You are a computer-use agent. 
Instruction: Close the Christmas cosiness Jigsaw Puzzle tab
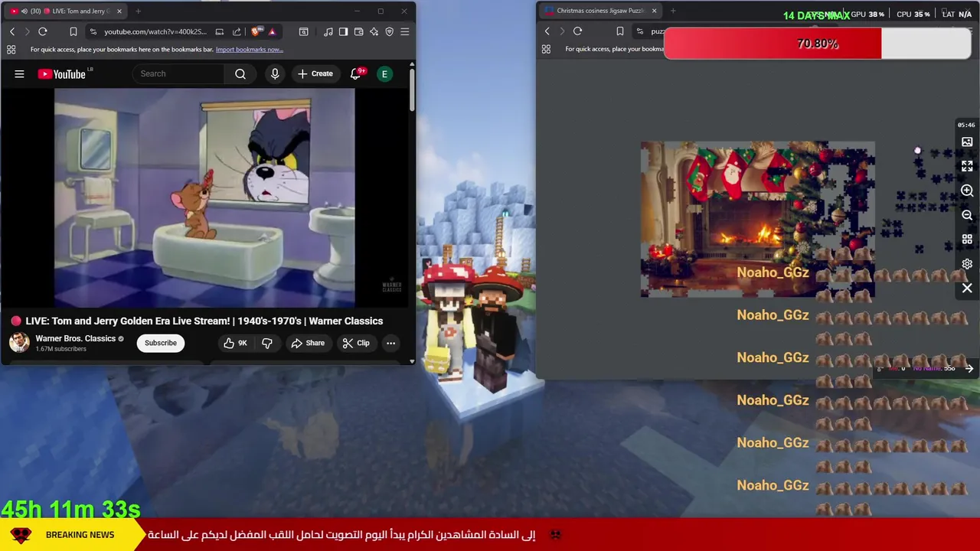pyautogui.click(x=654, y=11)
